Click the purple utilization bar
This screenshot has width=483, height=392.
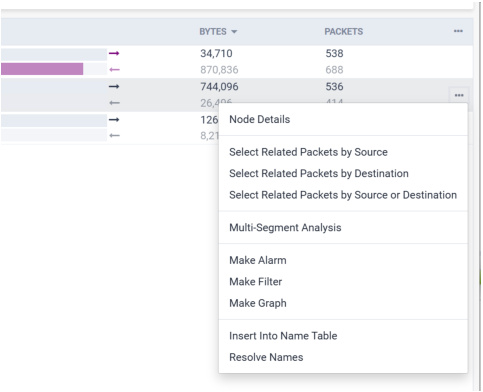[x=42, y=69]
